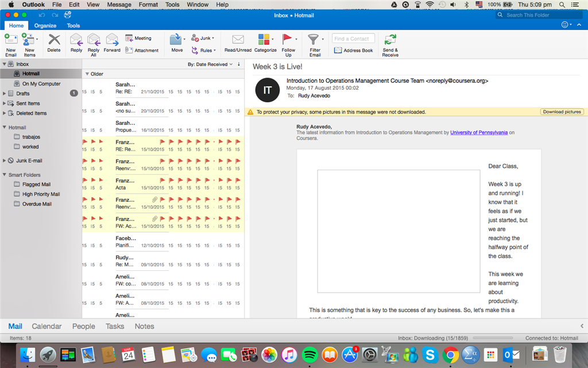This screenshot has width=588, height=368.
Task: Click the Filter Email funnel icon
Action: click(313, 39)
